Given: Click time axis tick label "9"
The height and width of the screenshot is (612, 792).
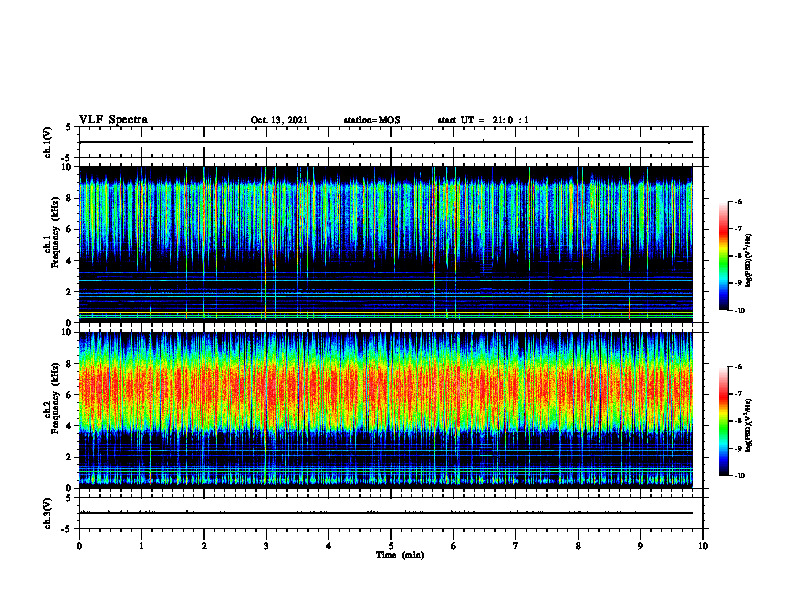Looking at the screenshot, I should pyautogui.click(x=640, y=546).
